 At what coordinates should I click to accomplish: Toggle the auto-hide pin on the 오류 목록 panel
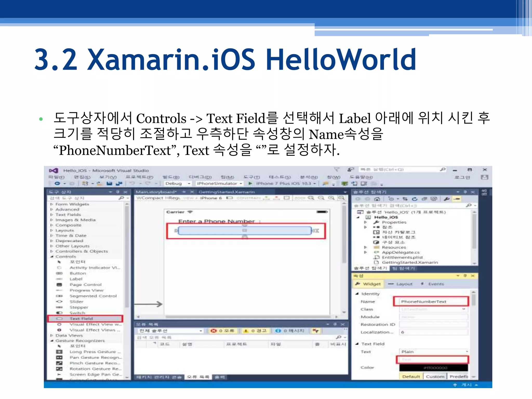point(335,324)
